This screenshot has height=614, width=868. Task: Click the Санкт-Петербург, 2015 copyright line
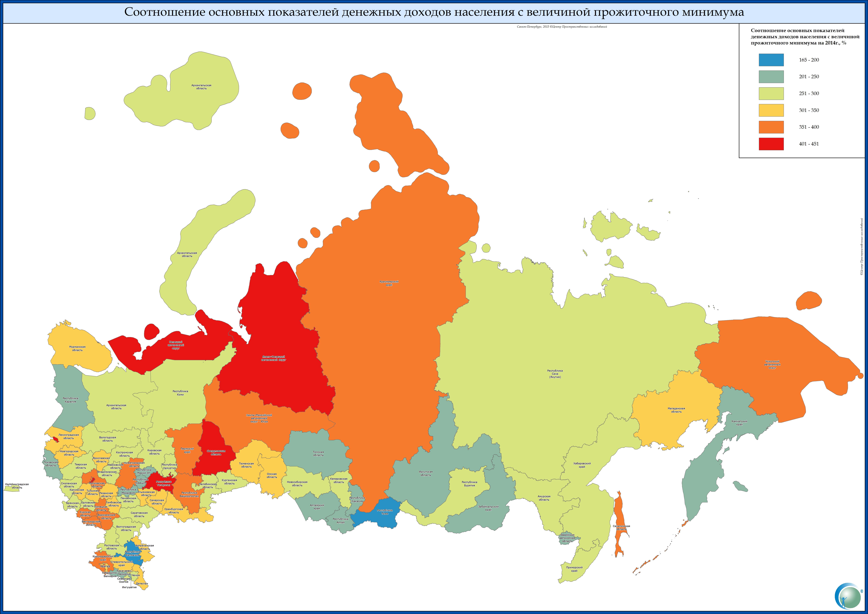click(x=562, y=27)
